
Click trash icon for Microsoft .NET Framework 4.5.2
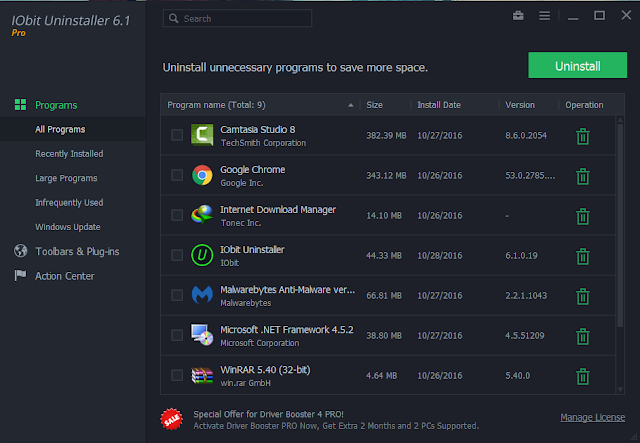(583, 336)
